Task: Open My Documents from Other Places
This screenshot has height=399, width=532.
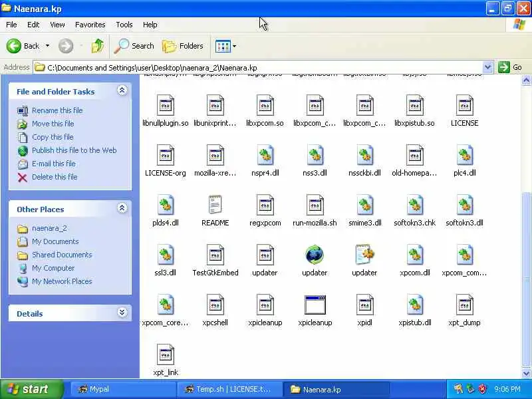Action: [x=55, y=241]
